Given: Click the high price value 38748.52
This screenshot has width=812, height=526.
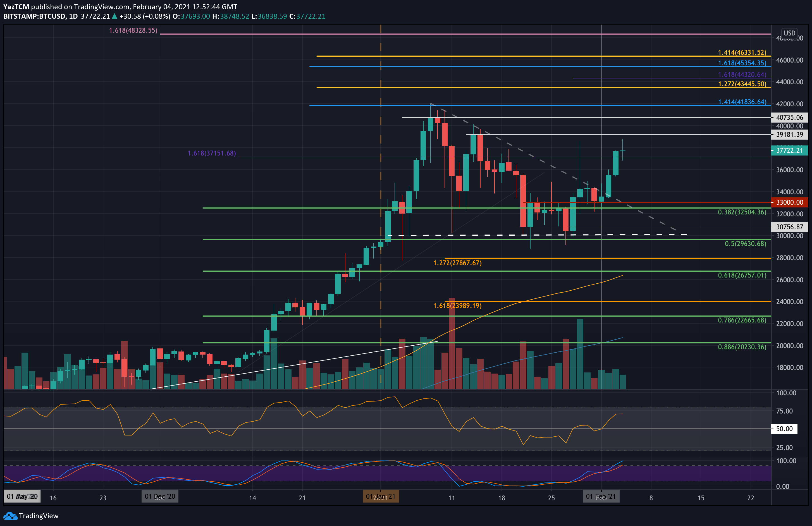Looking at the screenshot, I should 234,16.
